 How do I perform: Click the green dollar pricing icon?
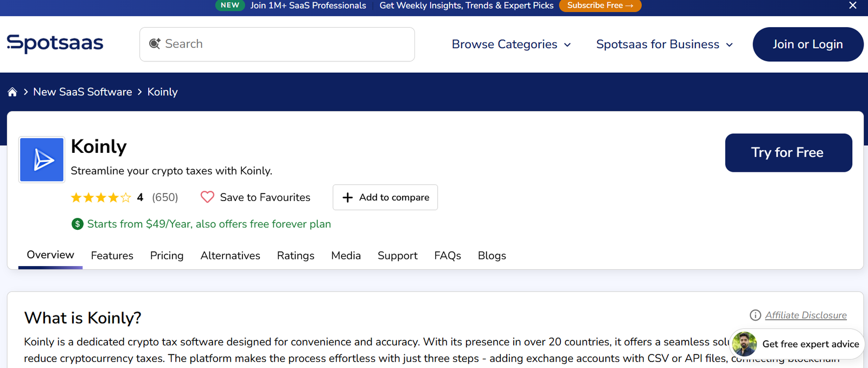[78, 224]
